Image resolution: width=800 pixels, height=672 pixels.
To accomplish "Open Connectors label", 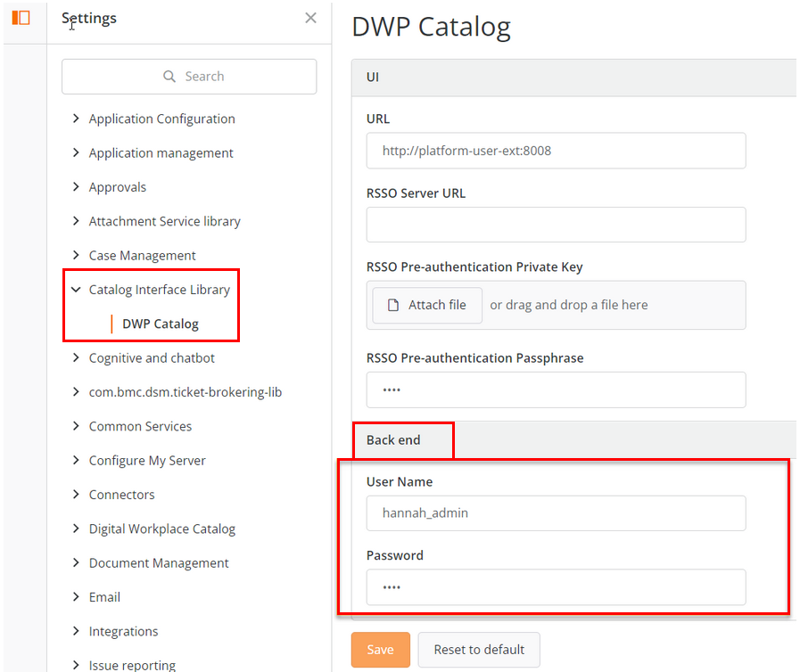I will click(x=121, y=495).
